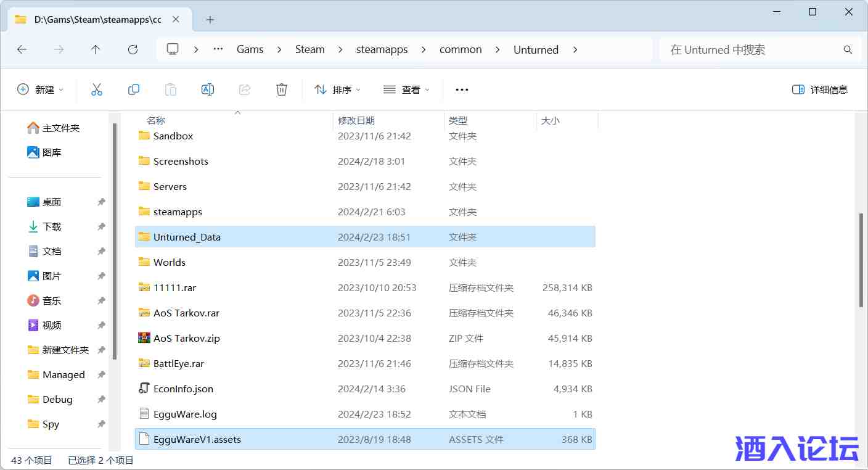Navigate back with the left arrow
868x470 pixels.
[x=22, y=50]
